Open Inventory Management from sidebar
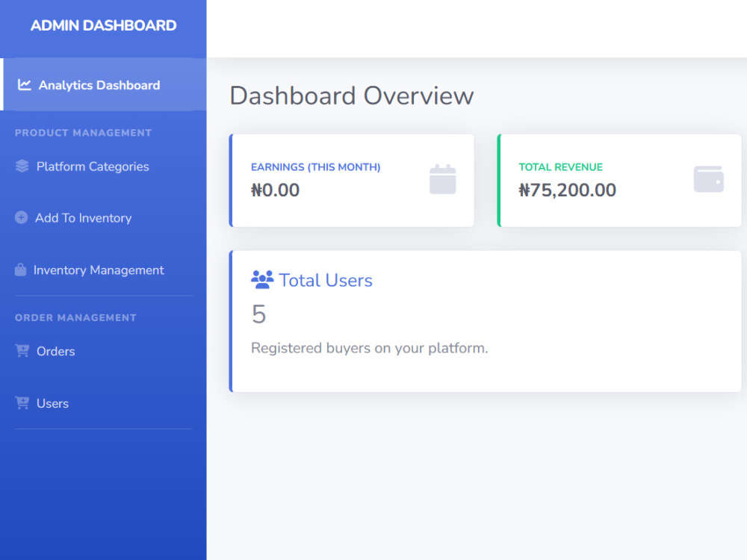The height and width of the screenshot is (560, 747). [103, 270]
